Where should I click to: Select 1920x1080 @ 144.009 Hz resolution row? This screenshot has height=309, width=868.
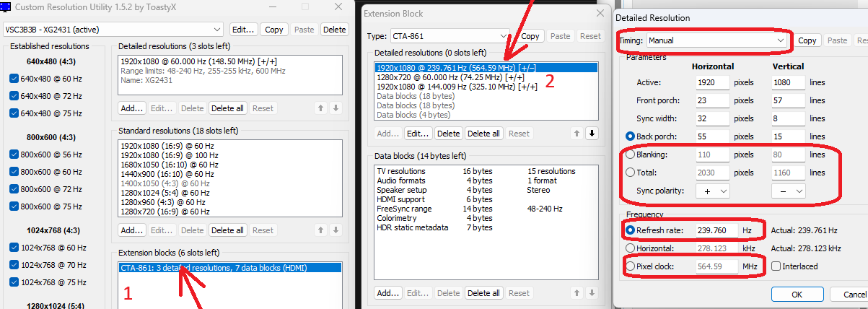click(x=486, y=87)
